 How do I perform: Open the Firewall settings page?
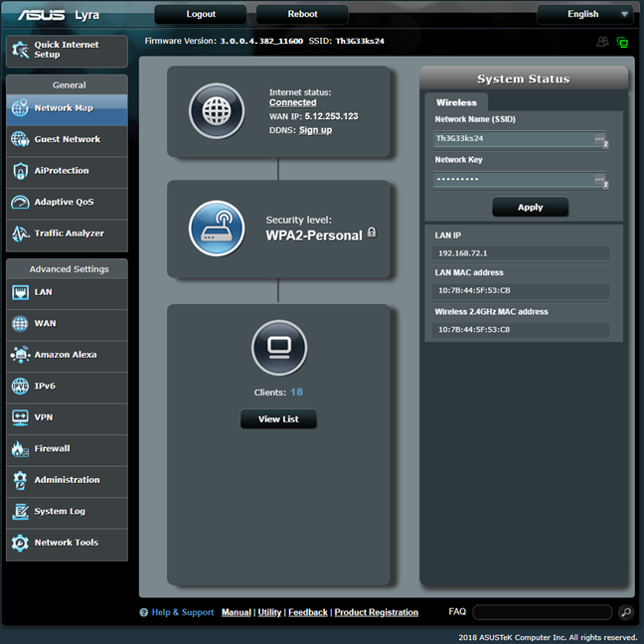[67, 448]
